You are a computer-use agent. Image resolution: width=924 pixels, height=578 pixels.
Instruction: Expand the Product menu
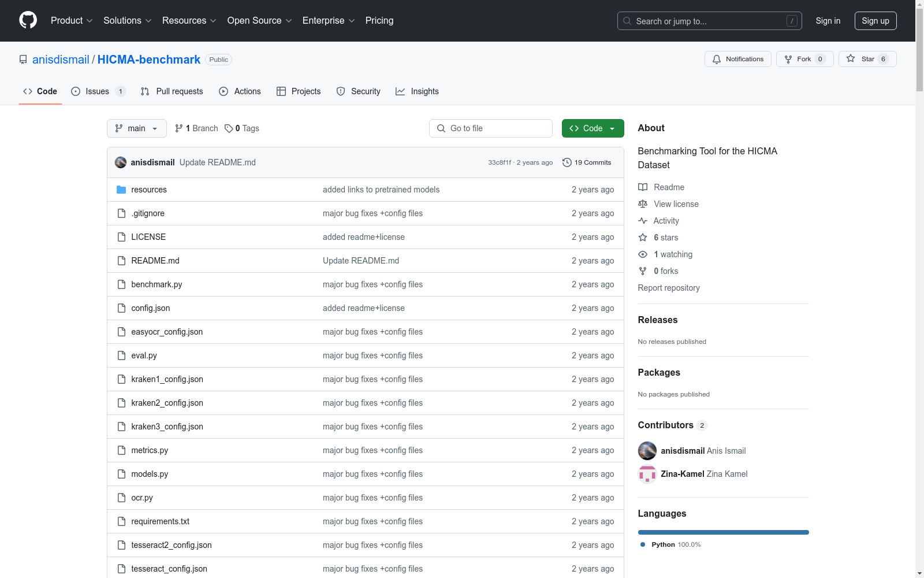pyautogui.click(x=72, y=20)
